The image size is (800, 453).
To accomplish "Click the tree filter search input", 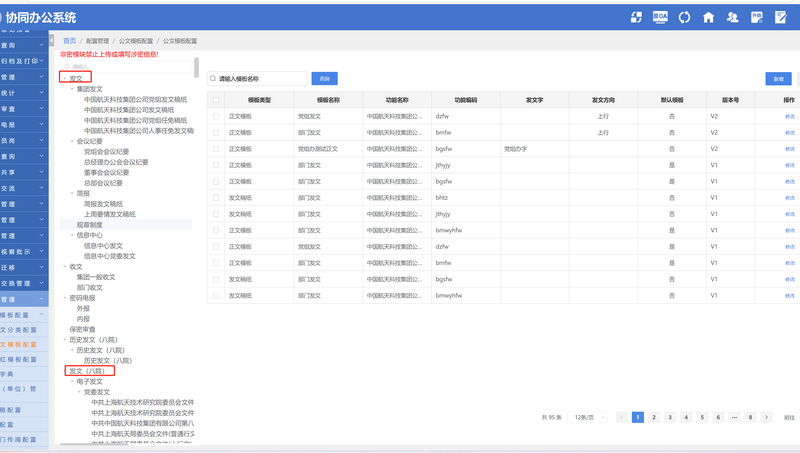I will [126, 66].
